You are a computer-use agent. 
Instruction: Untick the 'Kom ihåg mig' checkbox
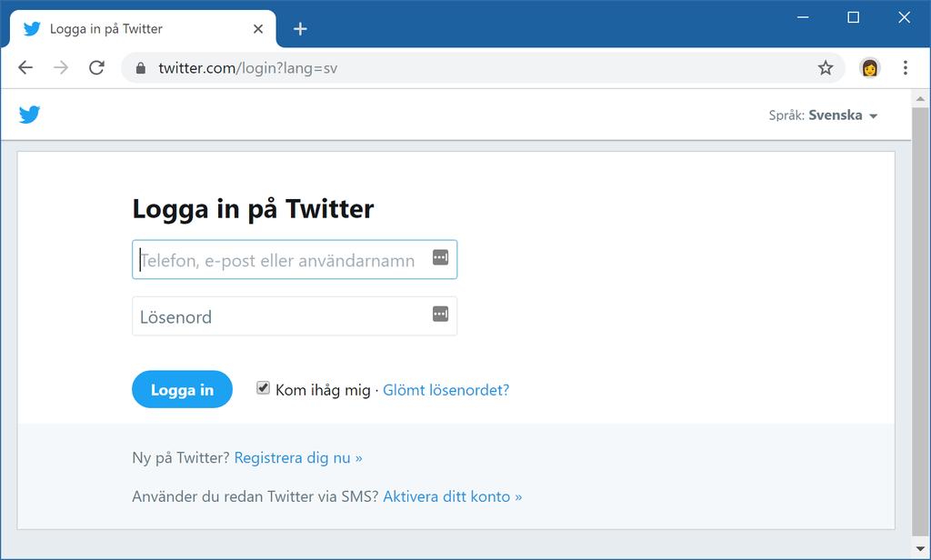[x=263, y=388]
